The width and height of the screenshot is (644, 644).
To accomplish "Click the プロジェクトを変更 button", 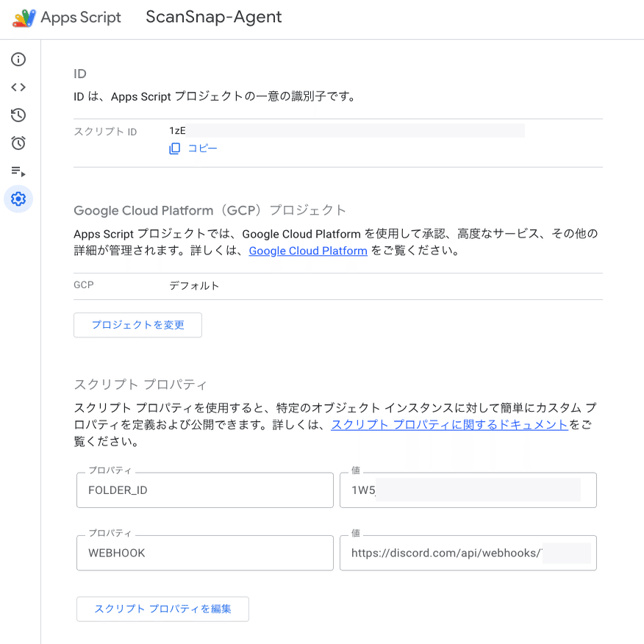I will pos(137,325).
